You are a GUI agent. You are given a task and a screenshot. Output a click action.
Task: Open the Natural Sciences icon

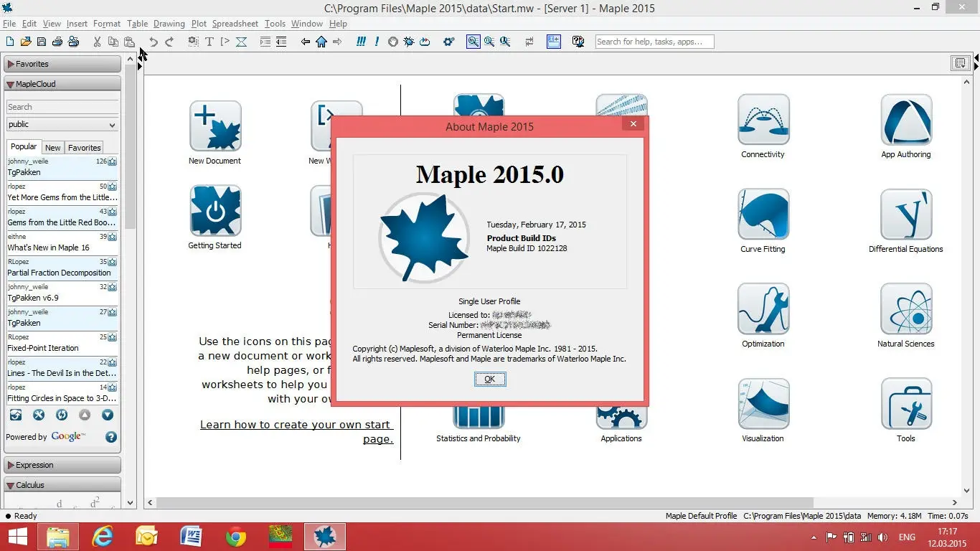point(905,309)
